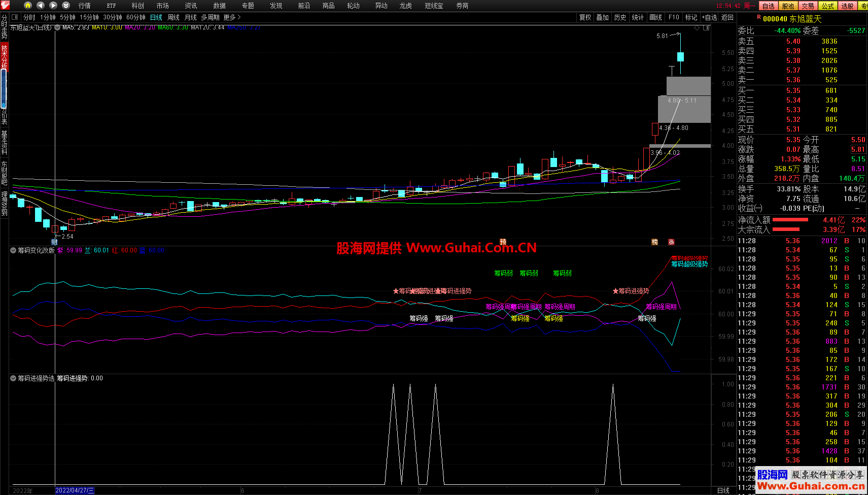The width and height of the screenshot is (868, 495).
Task: Open the 发现 menu
Action: (x=276, y=6)
